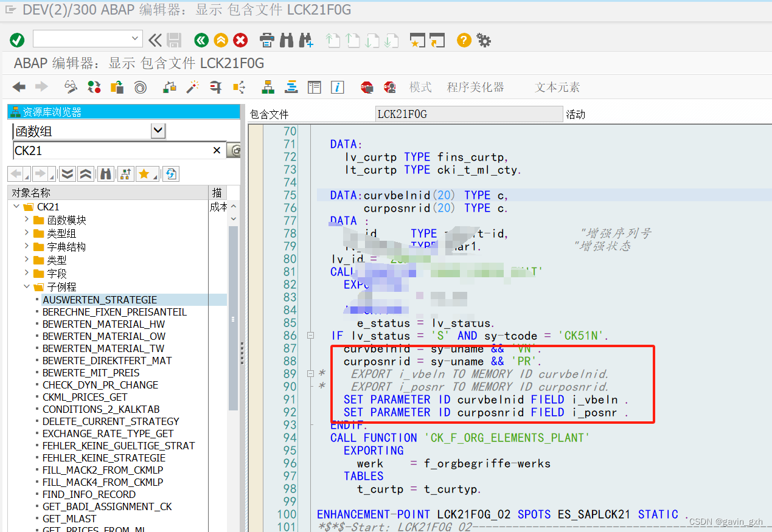
Task: Click the Refresh Object List icon
Action: 171,174
